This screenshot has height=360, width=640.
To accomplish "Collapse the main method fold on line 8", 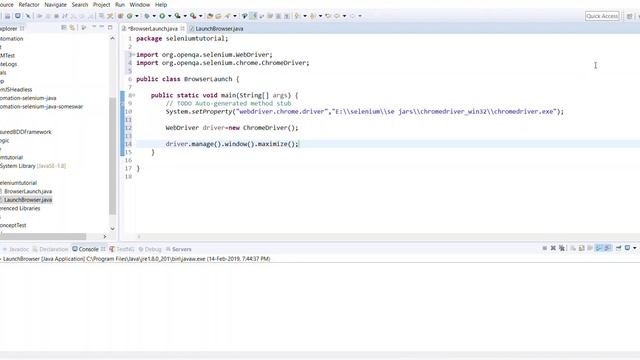I will [133, 95].
